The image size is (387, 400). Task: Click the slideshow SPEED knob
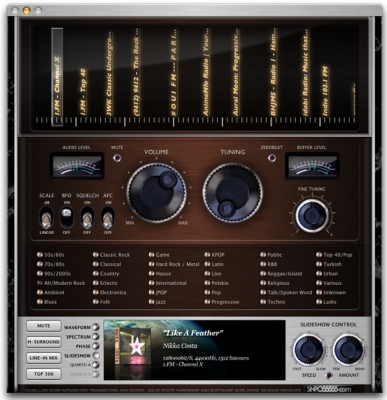tap(309, 350)
